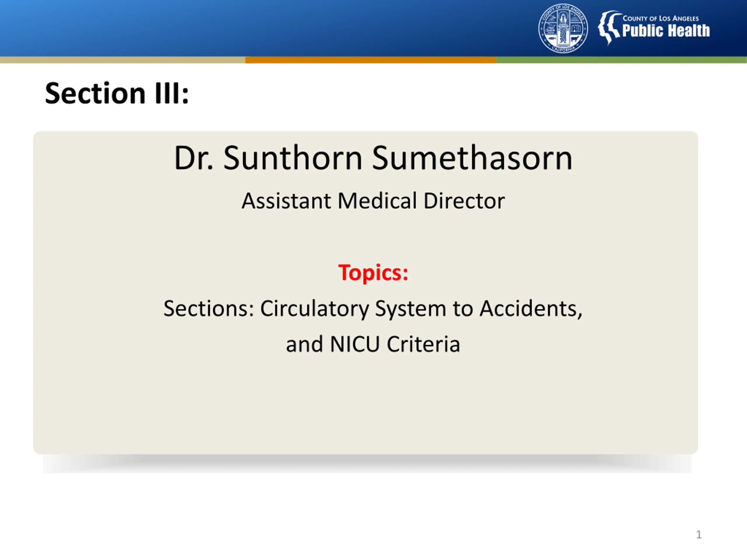Pick the green stripe under header
Screen dimensions: 747x560
[x=621, y=60]
